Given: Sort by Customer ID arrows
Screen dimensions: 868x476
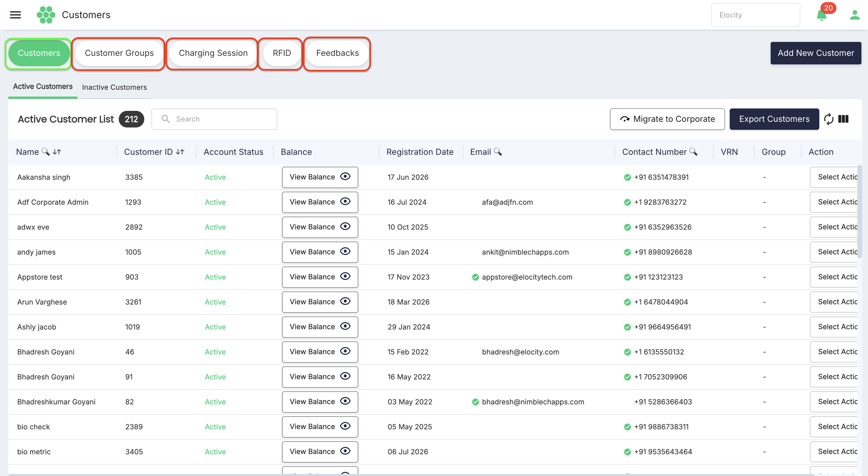Looking at the screenshot, I should 180,152.
